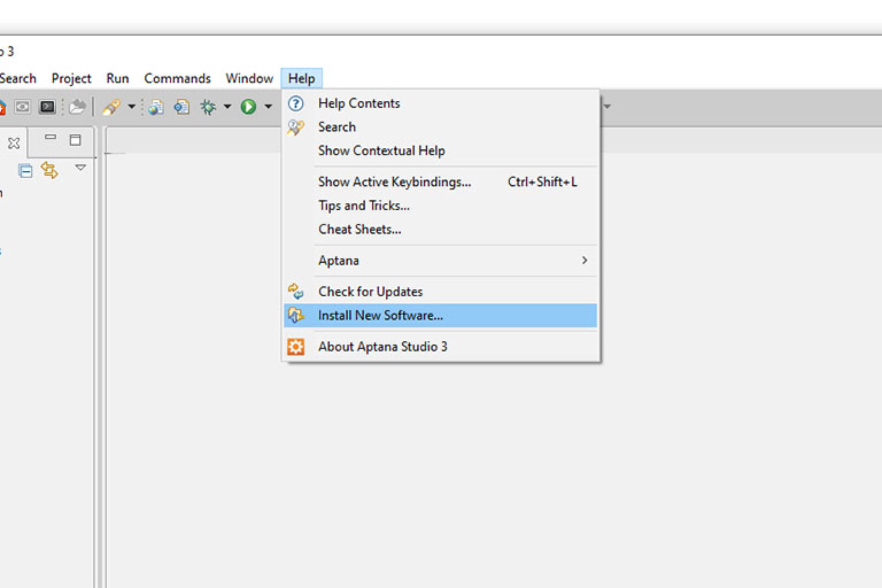The image size is (882, 588).
Task: Open the side panel view menu triangle
Action: 81,167
